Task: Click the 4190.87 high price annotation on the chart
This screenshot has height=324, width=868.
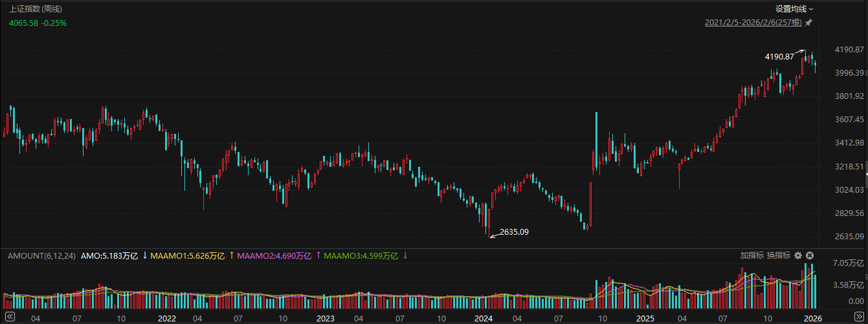Action: click(x=779, y=56)
